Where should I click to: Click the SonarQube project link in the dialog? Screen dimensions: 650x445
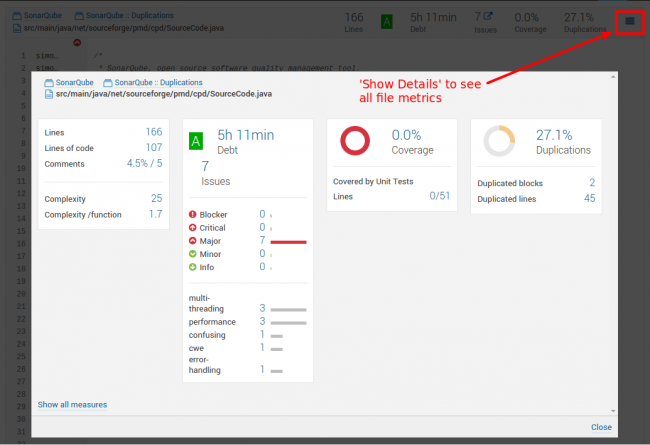(75, 83)
